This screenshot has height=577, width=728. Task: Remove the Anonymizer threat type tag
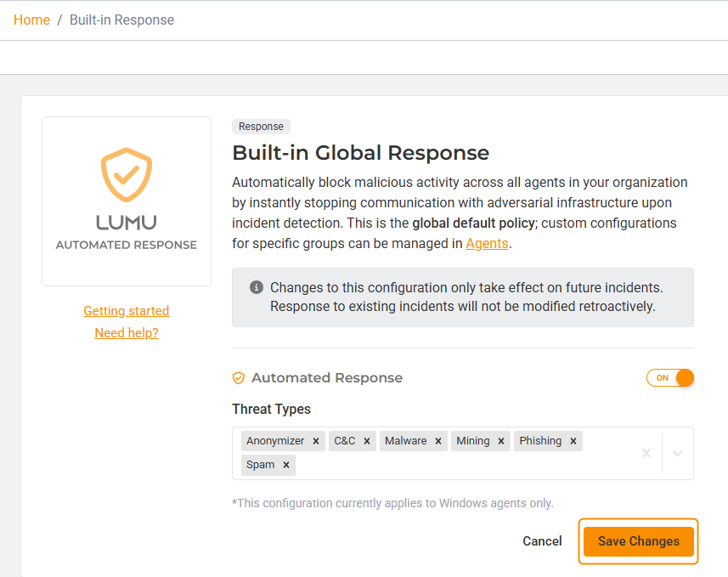pos(316,441)
